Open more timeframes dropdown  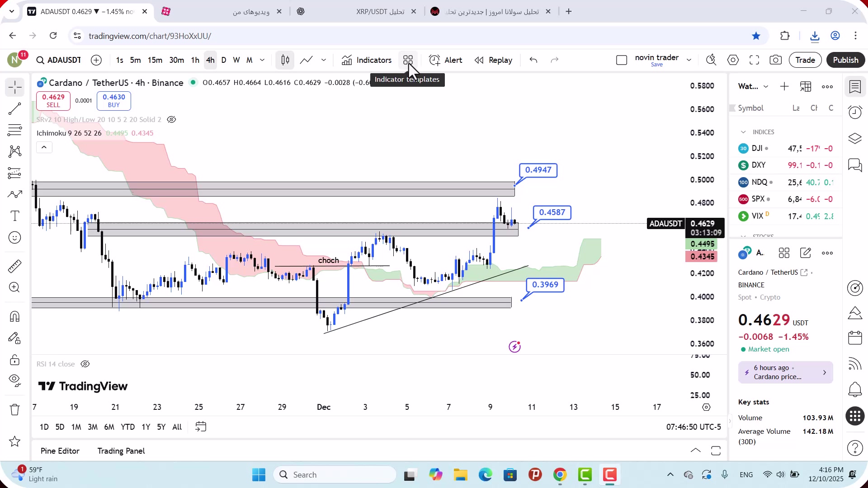[262, 60]
